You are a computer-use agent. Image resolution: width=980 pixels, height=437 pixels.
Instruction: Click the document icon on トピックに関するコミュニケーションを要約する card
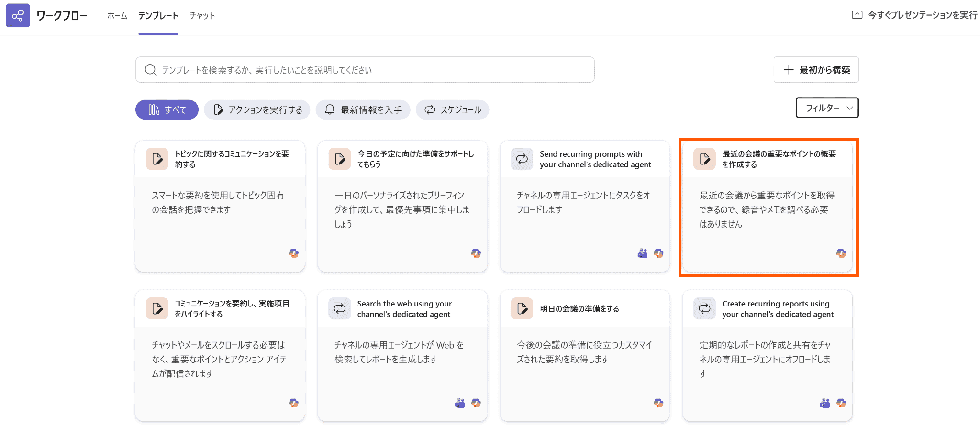[x=156, y=158]
